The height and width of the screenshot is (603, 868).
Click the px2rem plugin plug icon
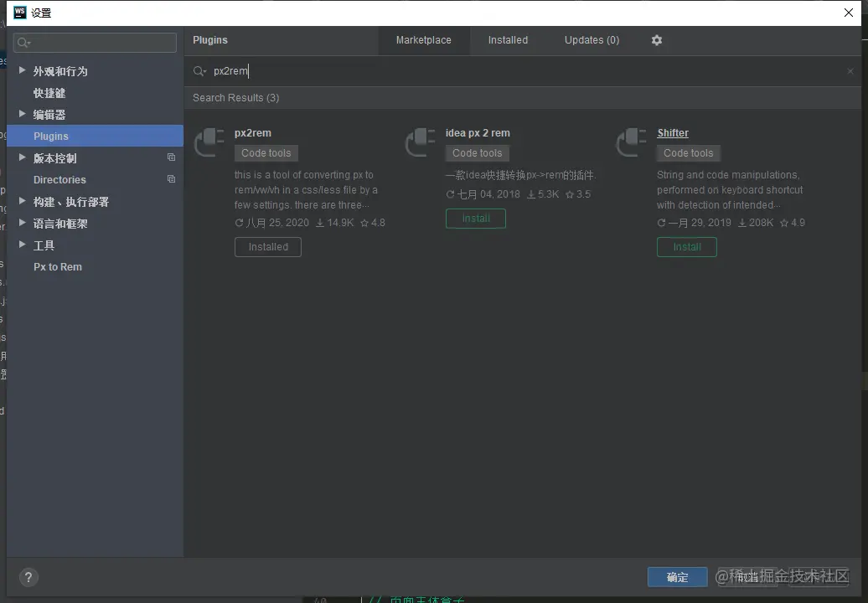(x=209, y=142)
